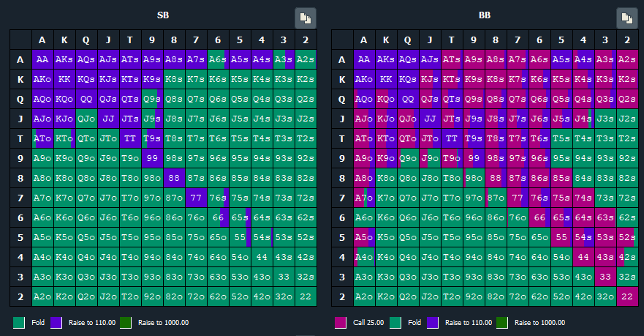Select the AA cell in the SB grid
Screen dimensions: 644x336
pyautogui.click(x=42, y=59)
